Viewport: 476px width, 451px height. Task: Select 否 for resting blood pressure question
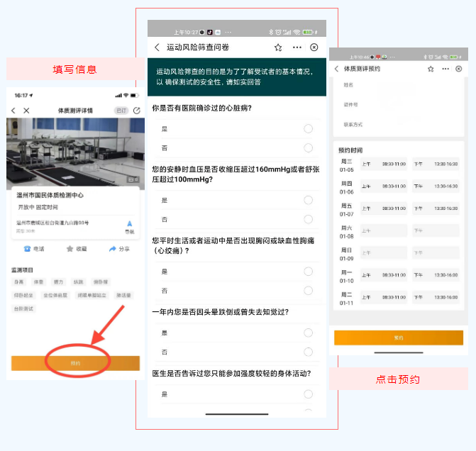click(x=308, y=219)
